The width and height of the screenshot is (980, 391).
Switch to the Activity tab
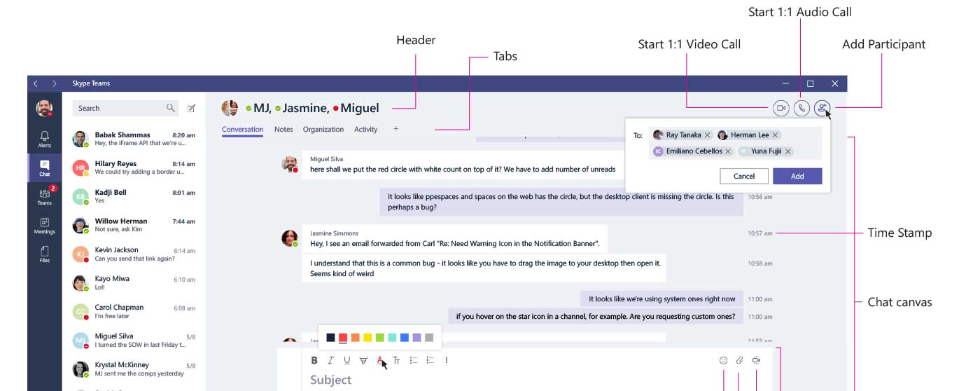point(365,130)
